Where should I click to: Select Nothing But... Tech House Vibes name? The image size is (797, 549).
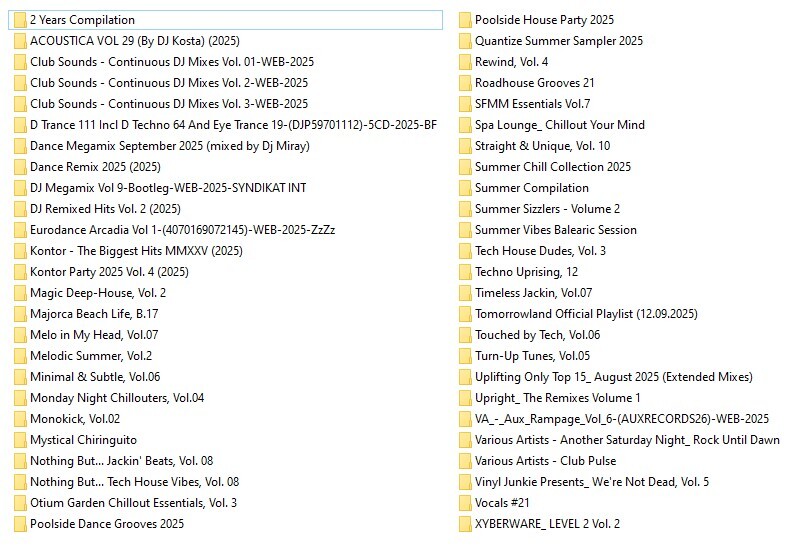coord(134,482)
